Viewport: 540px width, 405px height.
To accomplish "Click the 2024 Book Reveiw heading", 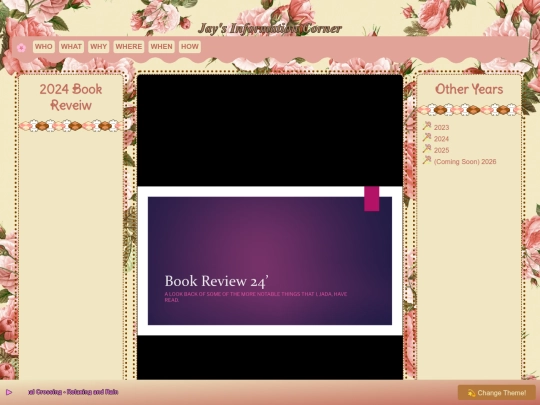I will 71,97.
